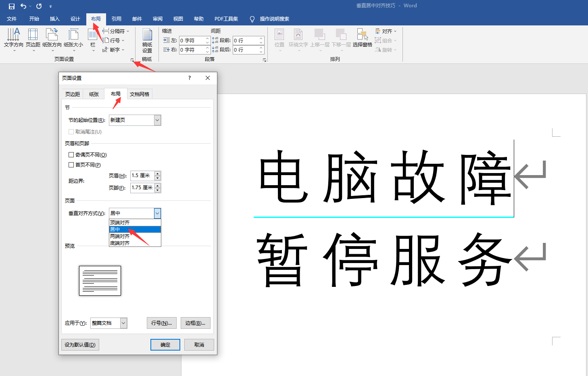The width and height of the screenshot is (588, 376).
Task: Choose 两端对齐 from the list
Action: point(135,236)
